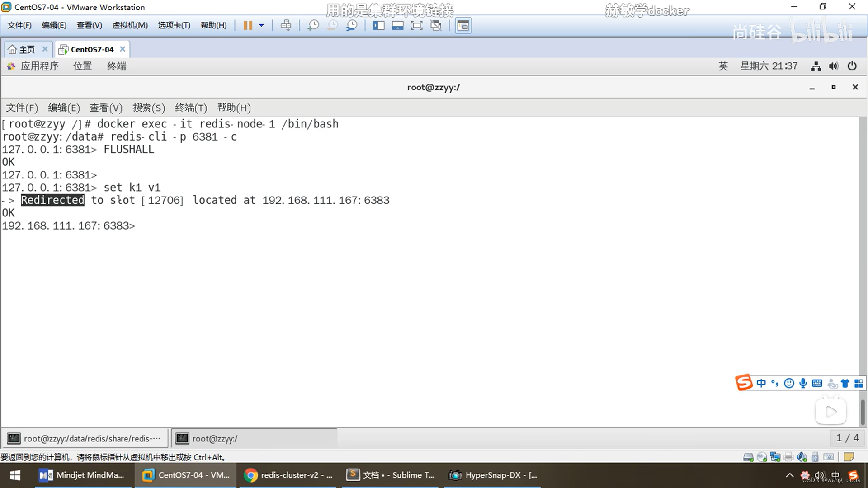
Task: Open the snapshot manager
Action: tap(352, 25)
